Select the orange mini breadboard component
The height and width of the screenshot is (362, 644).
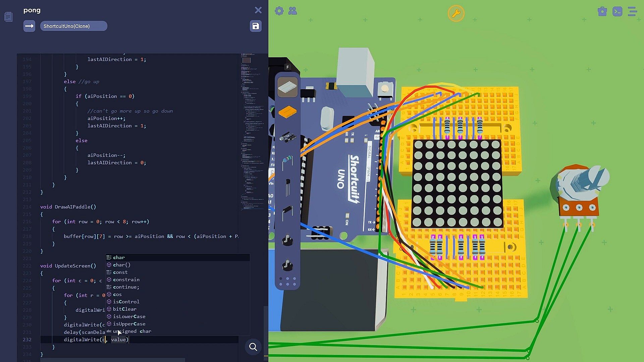pos(287,112)
